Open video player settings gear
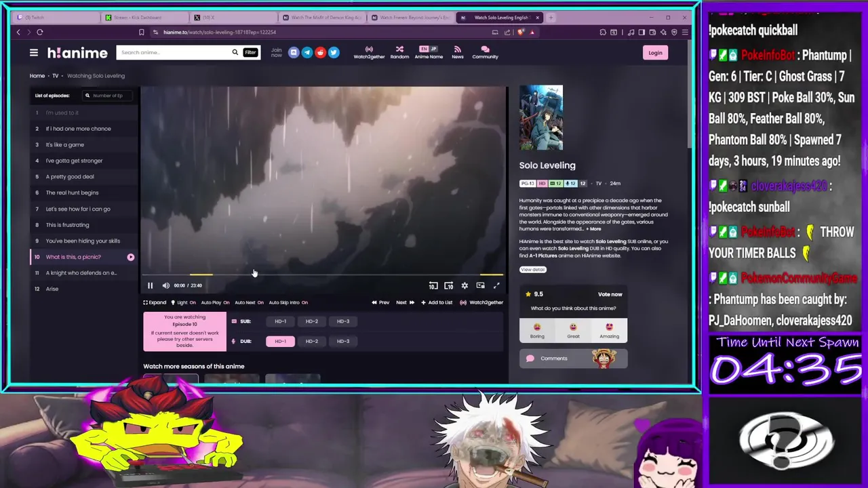The width and height of the screenshot is (868, 488). (465, 285)
